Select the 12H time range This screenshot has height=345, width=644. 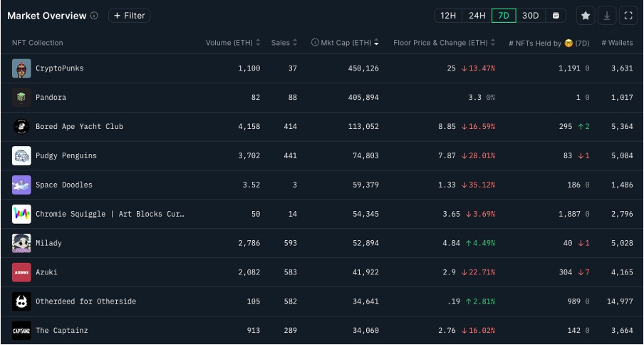pos(448,16)
